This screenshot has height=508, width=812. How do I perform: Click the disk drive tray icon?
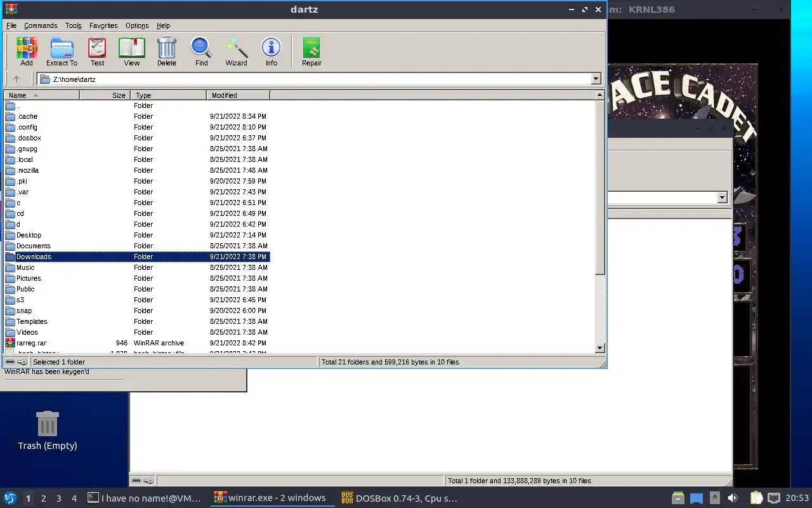678,498
